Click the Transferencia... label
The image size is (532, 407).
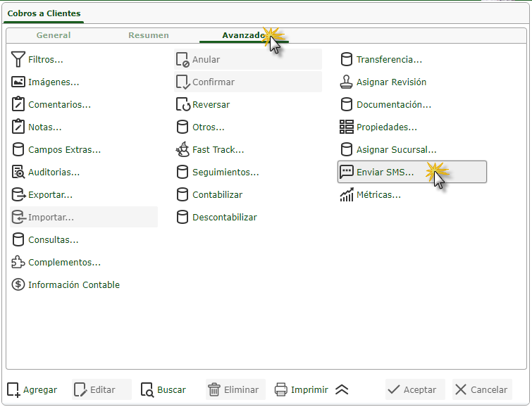coord(389,60)
